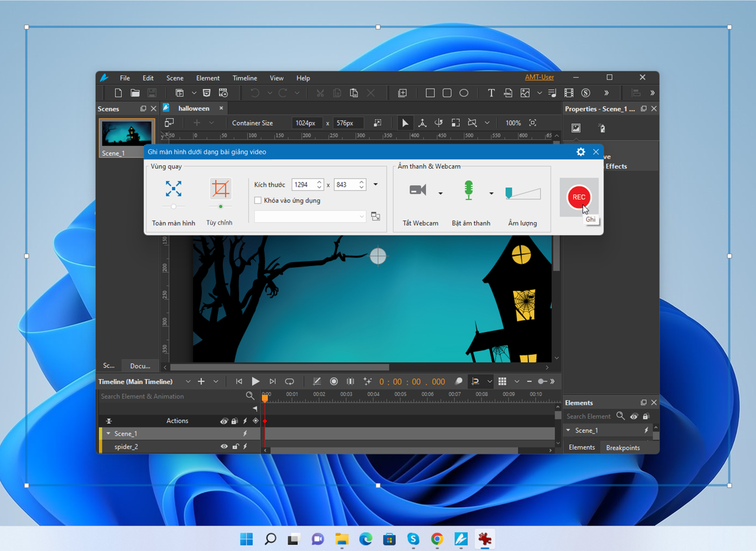Screen dimensions: 756x551
Task: Click the Open project folder icon
Action: (135, 93)
